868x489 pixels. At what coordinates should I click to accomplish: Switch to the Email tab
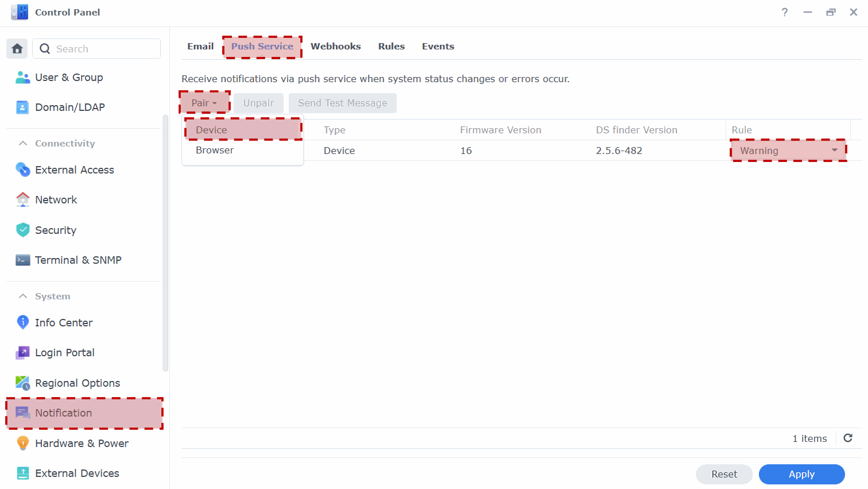[x=200, y=47]
